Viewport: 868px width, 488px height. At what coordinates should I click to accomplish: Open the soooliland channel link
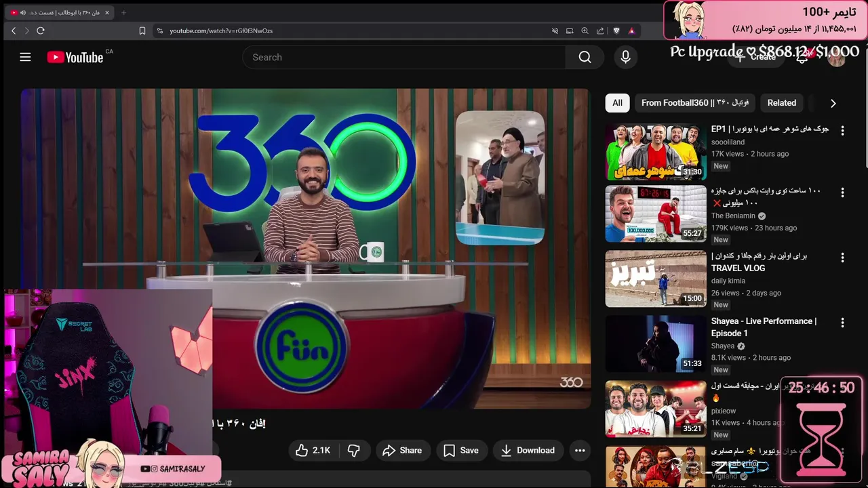[x=728, y=142]
